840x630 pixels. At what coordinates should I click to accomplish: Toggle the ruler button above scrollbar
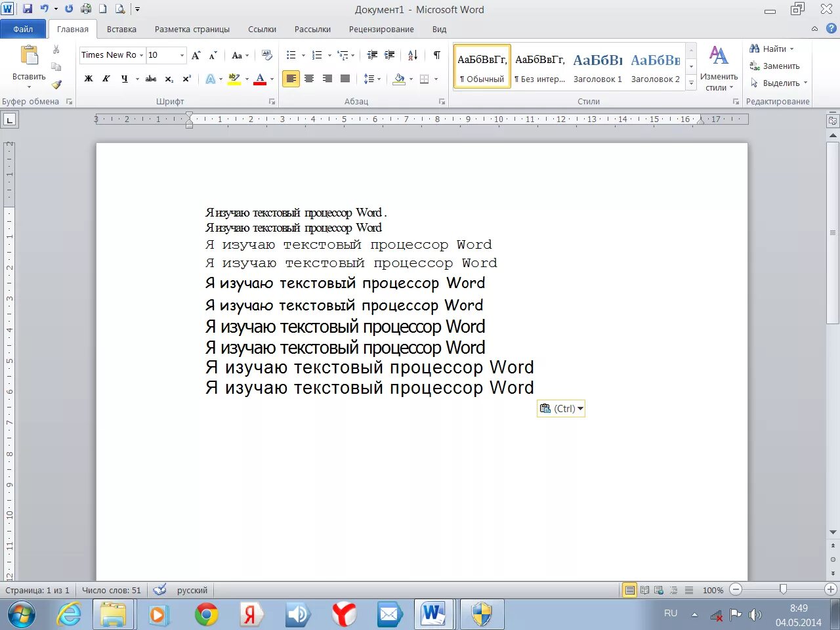[833, 121]
